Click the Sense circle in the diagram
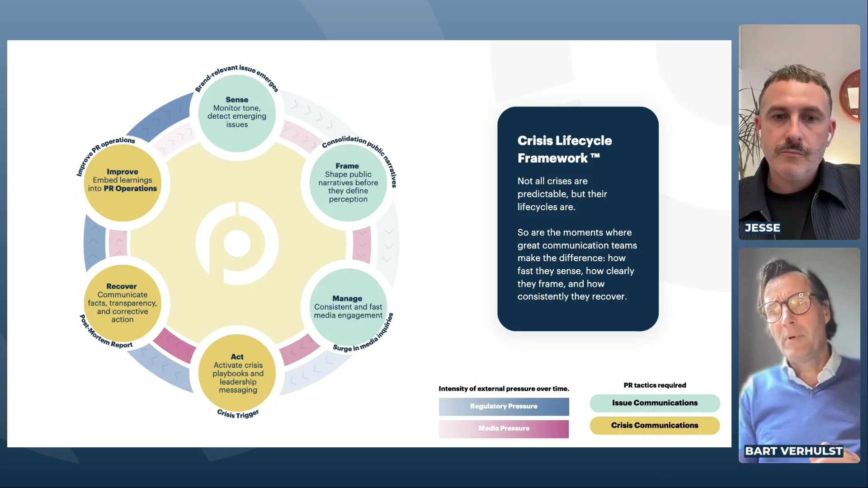 tap(237, 113)
